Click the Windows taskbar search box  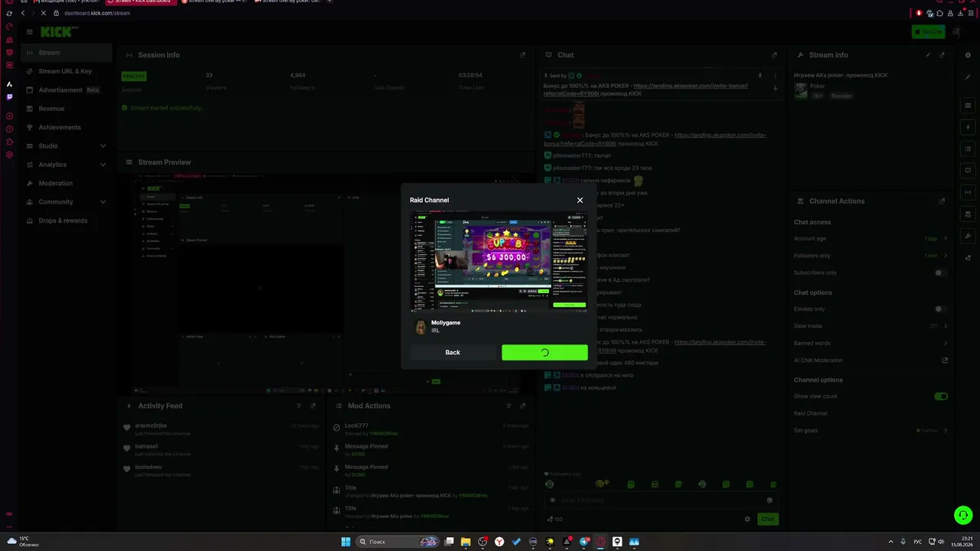pos(398,542)
